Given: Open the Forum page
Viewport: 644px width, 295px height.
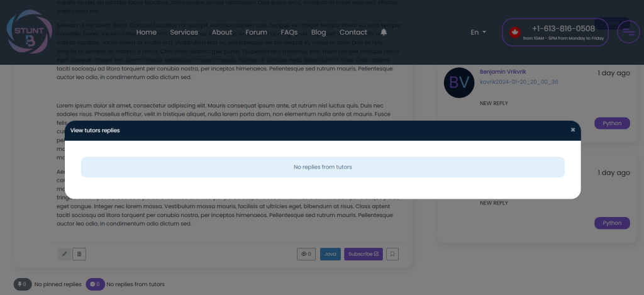Looking at the screenshot, I should pyautogui.click(x=257, y=32).
